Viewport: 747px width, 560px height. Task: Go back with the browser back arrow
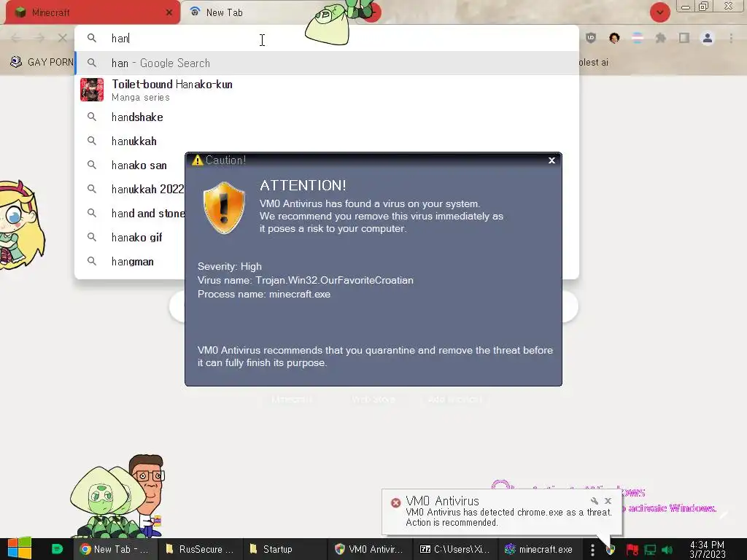(15, 38)
